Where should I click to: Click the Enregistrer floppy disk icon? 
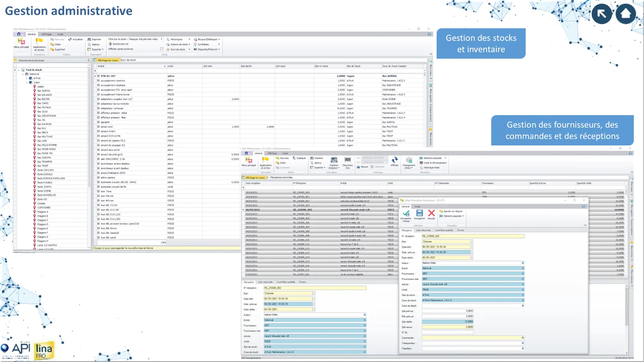tap(419, 214)
